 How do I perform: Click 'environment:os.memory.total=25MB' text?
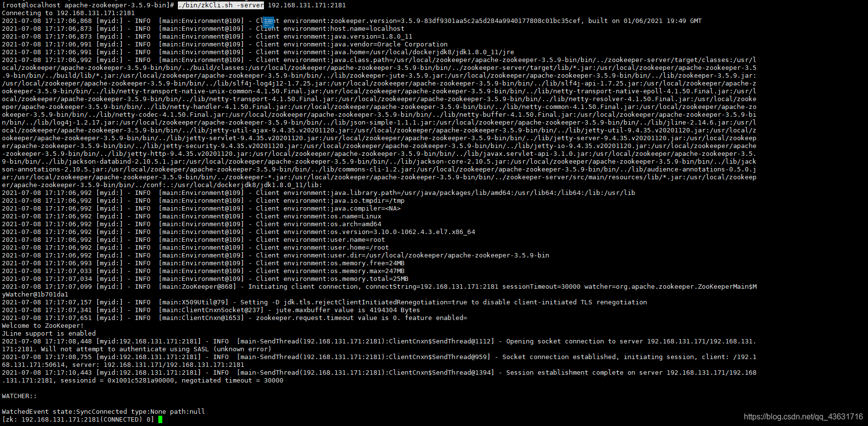pos(346,279)
